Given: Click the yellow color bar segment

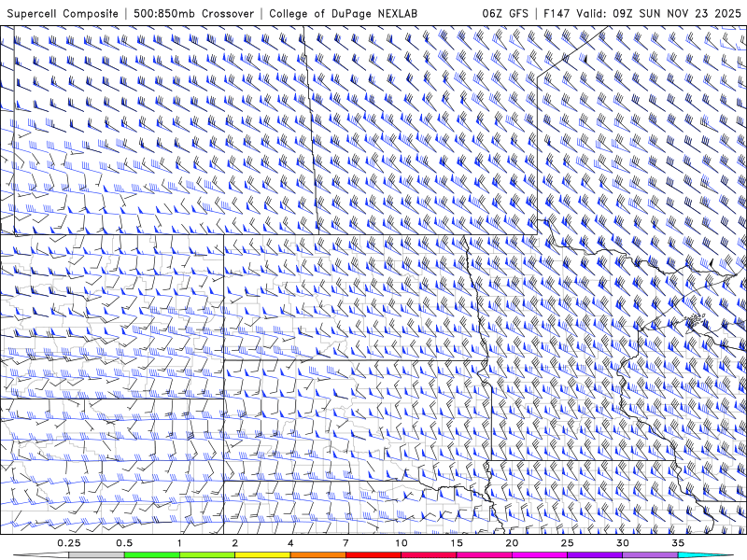Looking at the screenshot, I should click(262, 555).
